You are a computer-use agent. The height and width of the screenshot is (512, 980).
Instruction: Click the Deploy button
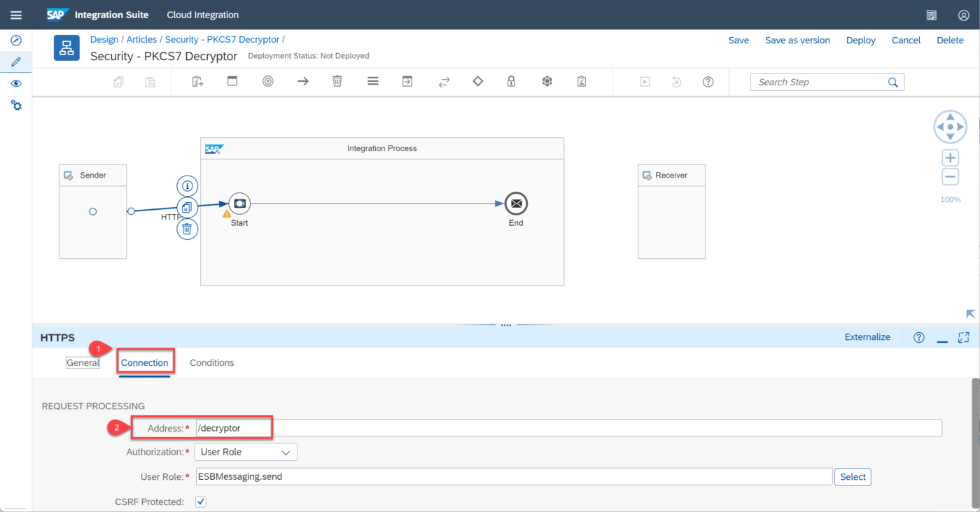point(861,40)
